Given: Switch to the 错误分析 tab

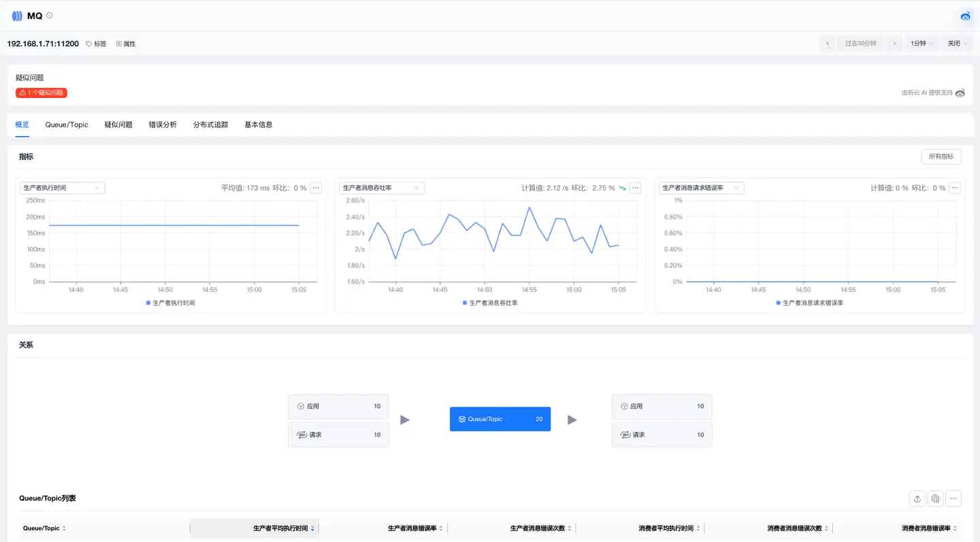Looking at the screenshot, I should (163, 125).
